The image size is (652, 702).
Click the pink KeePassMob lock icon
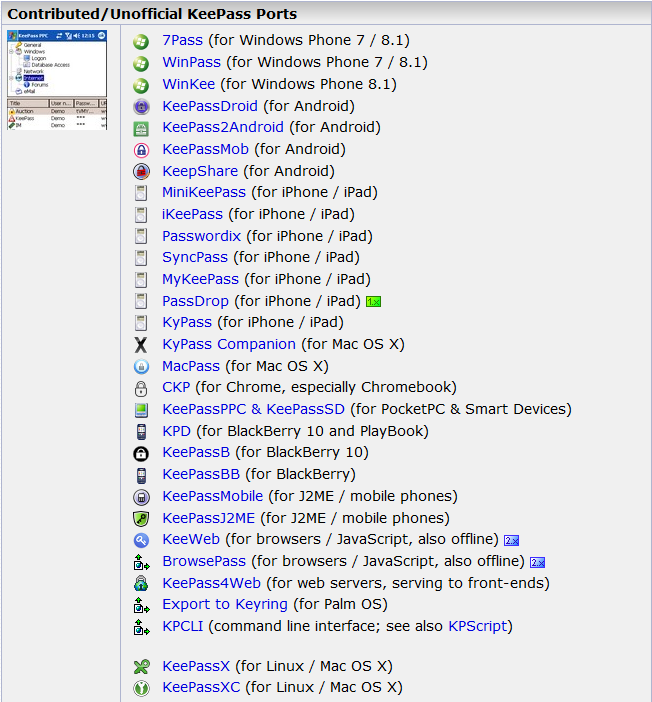pos(141,150)
